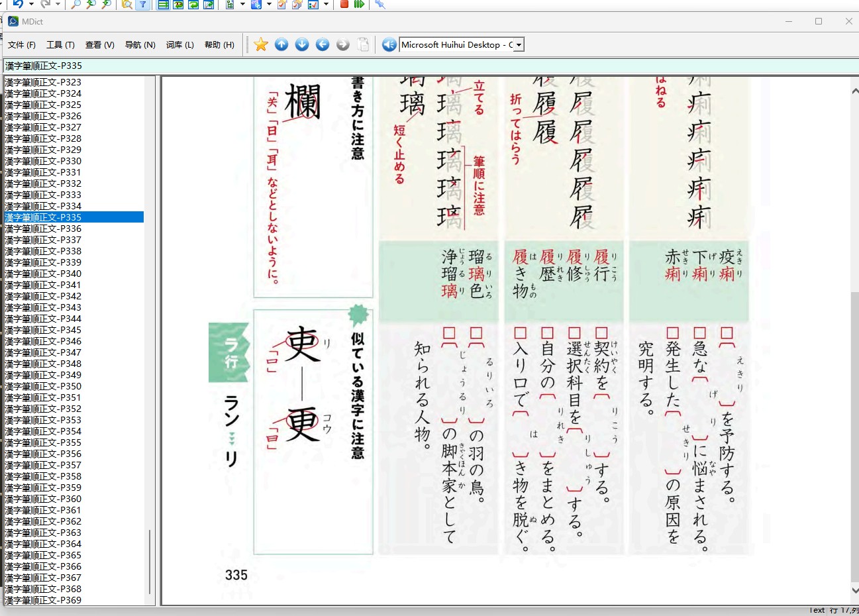Select entry 漢字筆順正文-P362
Screen dimensions: 859x616
pos(74,521)
